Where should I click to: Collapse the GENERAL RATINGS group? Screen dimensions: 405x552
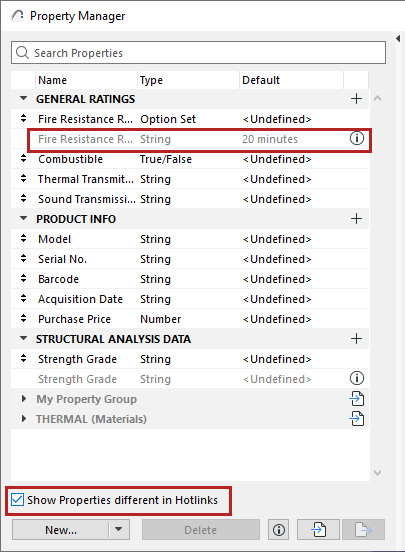(23, 99)
